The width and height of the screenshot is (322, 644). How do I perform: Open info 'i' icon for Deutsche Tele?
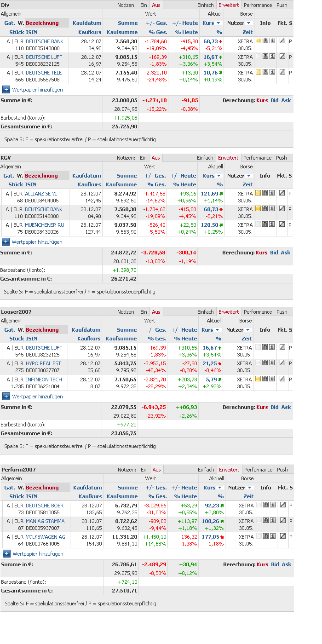pyautogui.click(x=272, y=72)
